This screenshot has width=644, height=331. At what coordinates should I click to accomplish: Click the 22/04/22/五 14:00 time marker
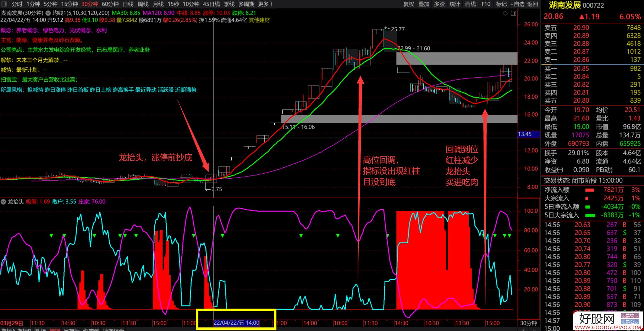[236, 323]
